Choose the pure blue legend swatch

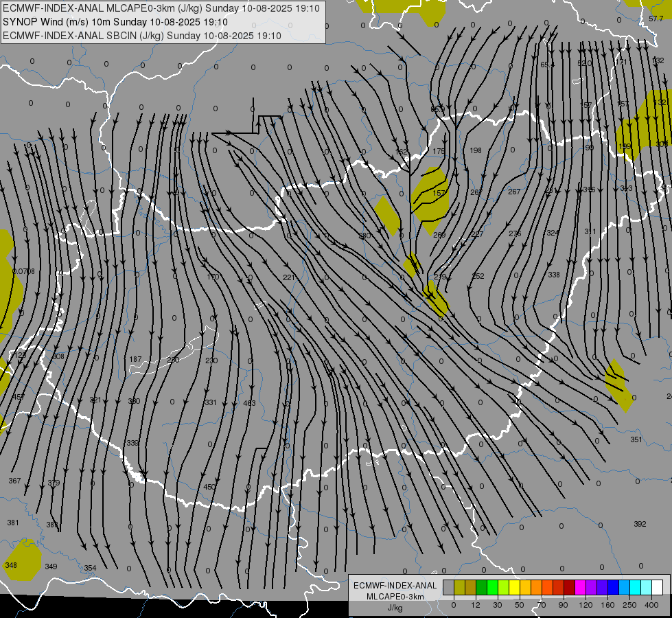614,587
